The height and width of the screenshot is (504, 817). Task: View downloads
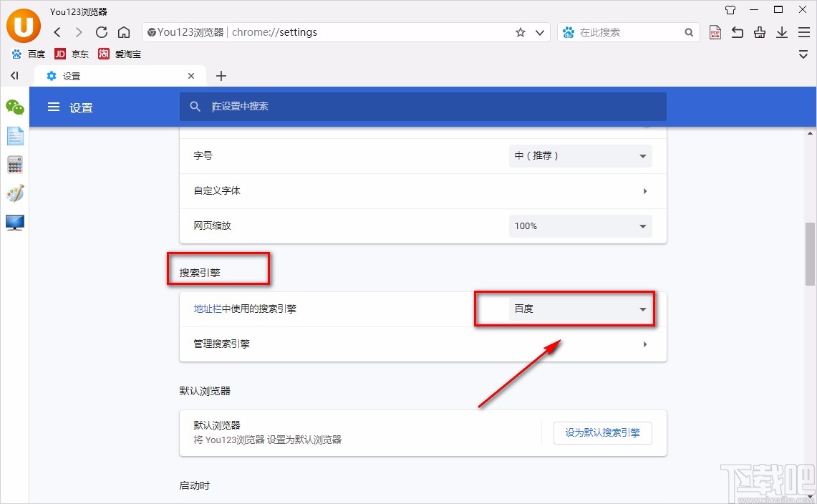(781, 32)
